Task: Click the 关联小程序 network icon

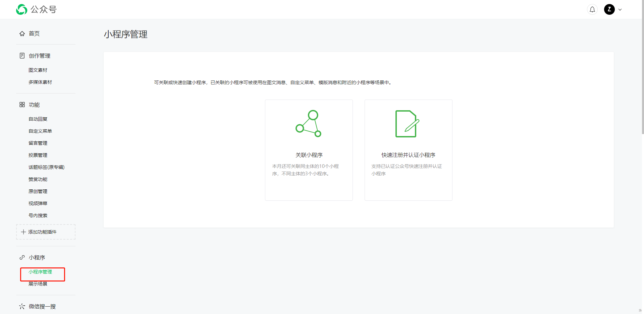Action: click(x=309, y=123)
